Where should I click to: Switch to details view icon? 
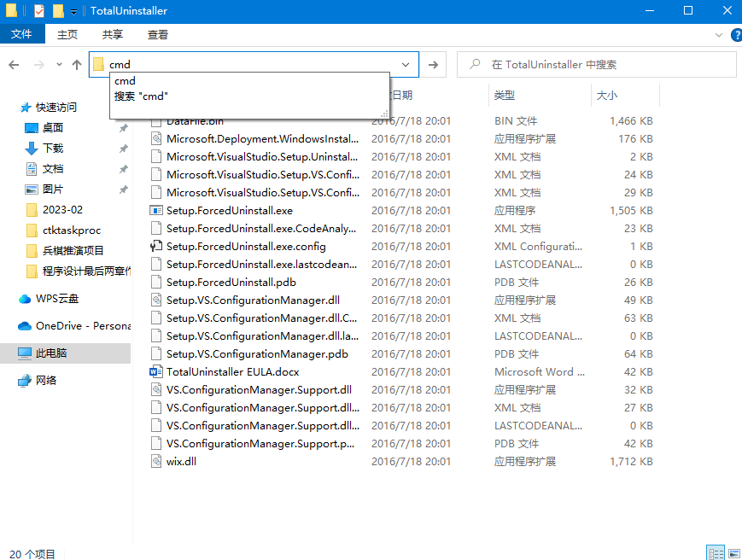pos(716,553)
